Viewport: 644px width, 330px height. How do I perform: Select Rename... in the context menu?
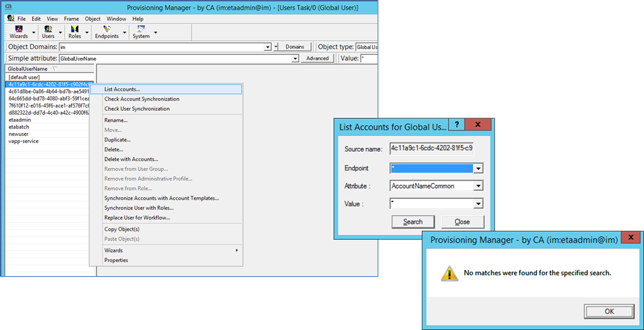click(166, 120)
